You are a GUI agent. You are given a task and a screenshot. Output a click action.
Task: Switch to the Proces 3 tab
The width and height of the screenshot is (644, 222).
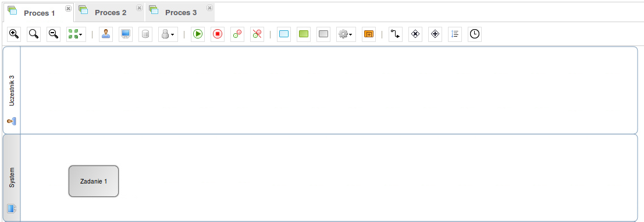click(181, 12)
